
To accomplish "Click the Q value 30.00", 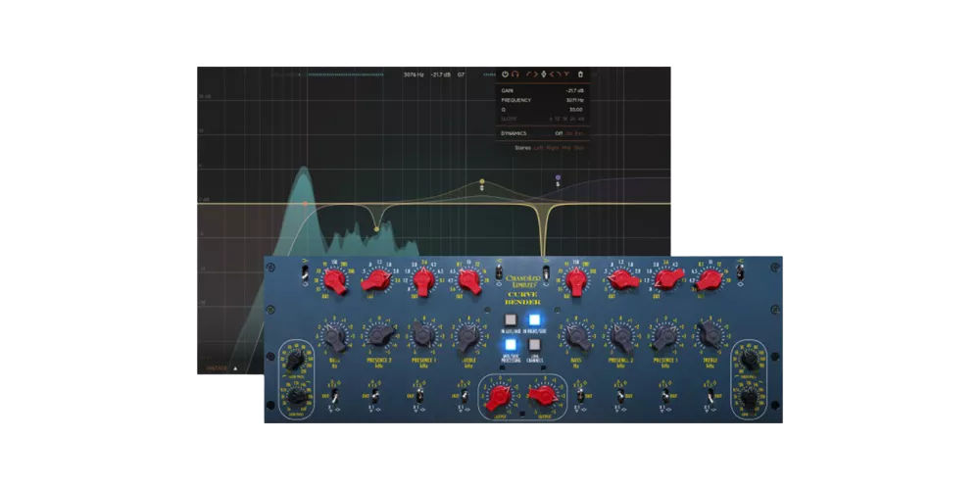I will (575, 110).
